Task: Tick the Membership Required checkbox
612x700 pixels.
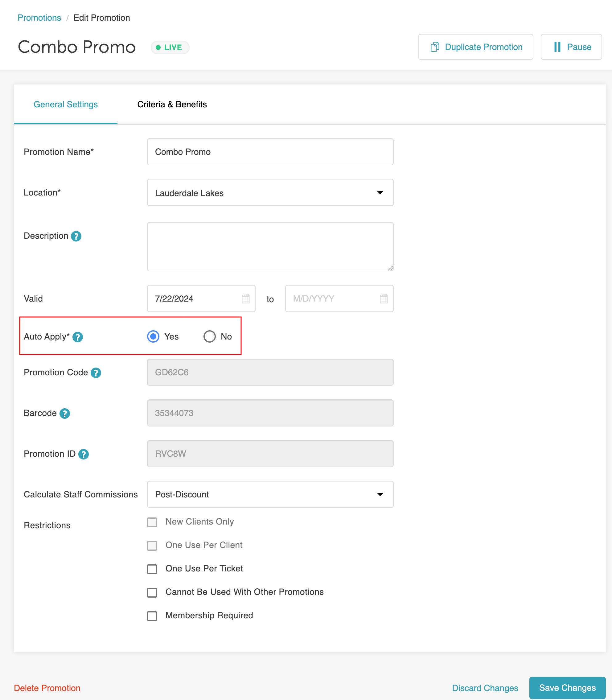Action: [x=152, y=616]
